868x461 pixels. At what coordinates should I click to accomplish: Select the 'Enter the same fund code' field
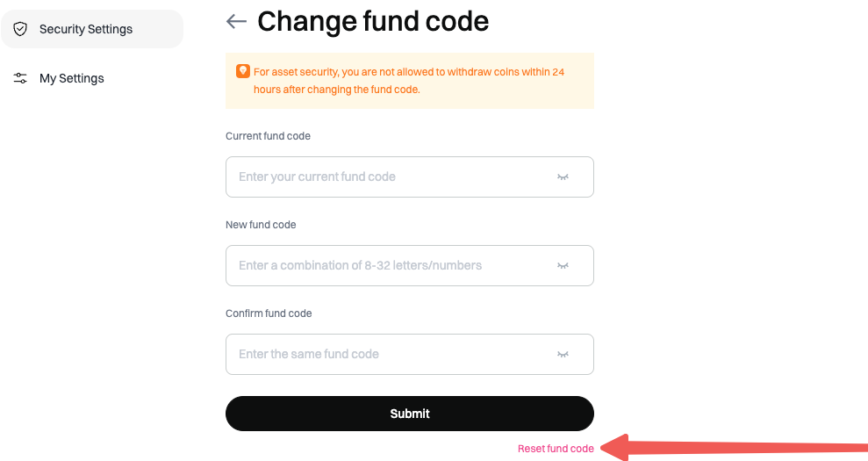pyautogui.click(x=386, y=355)
